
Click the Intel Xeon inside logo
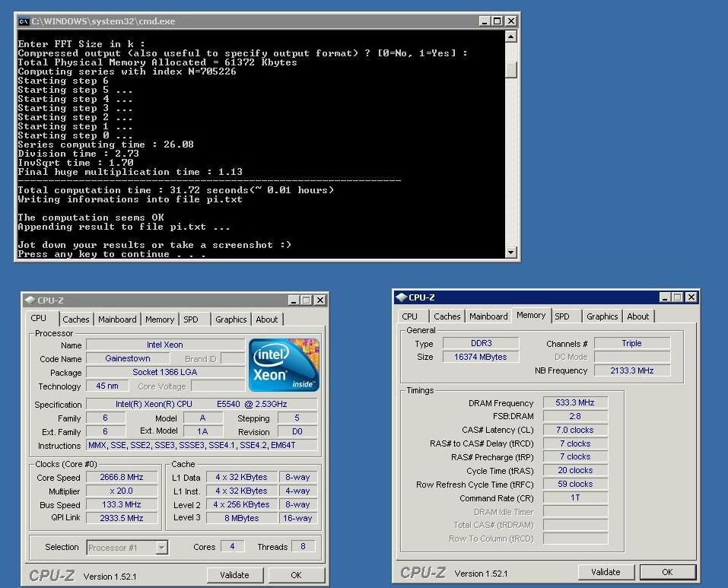tap(284, 365)
